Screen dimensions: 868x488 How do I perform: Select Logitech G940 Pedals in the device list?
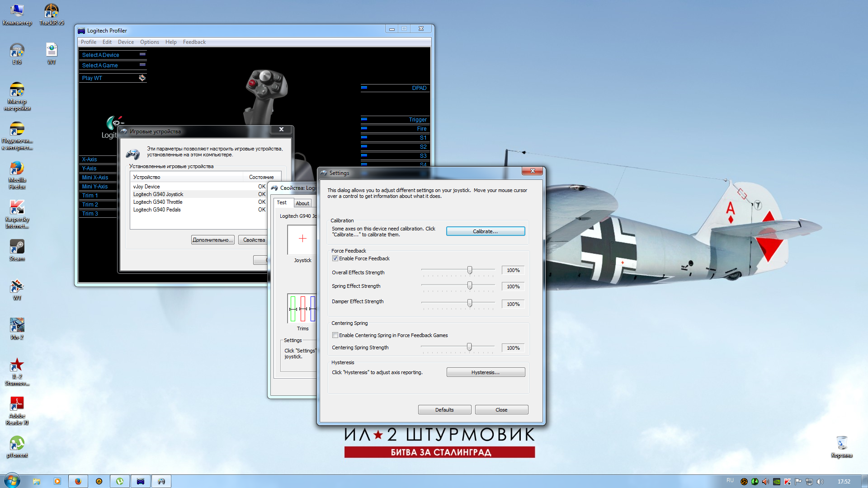tap(198, 210)
